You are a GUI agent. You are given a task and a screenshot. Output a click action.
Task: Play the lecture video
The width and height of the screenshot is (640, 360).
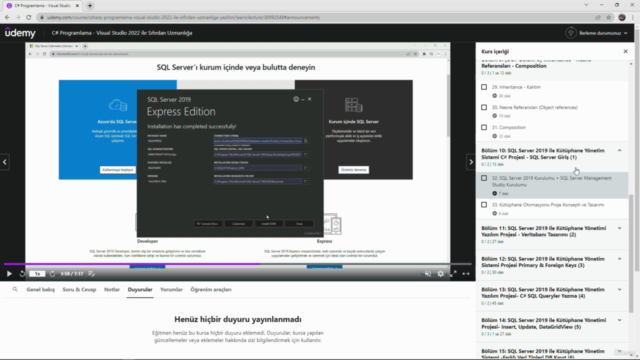point(9,274)
